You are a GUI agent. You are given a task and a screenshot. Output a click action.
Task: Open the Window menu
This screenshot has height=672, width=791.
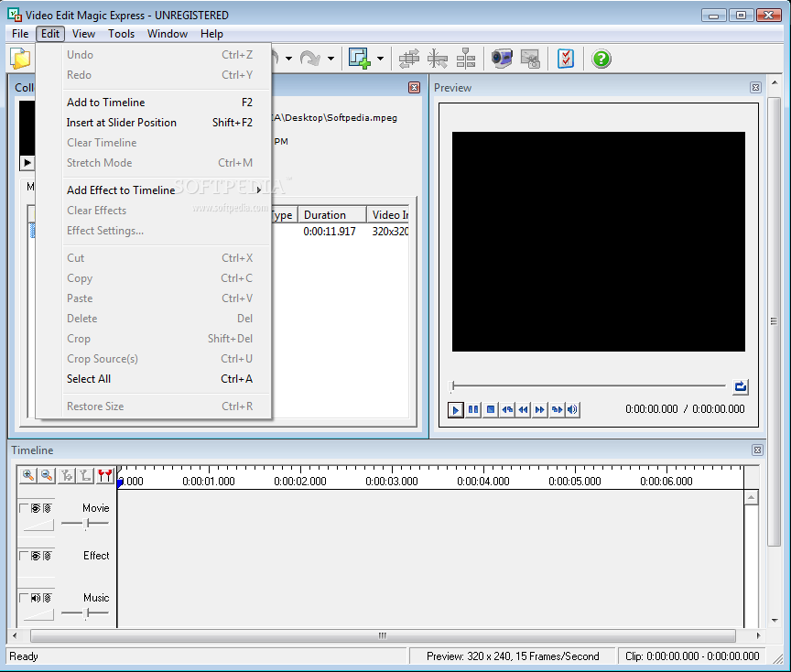click(x=168, y=34)
